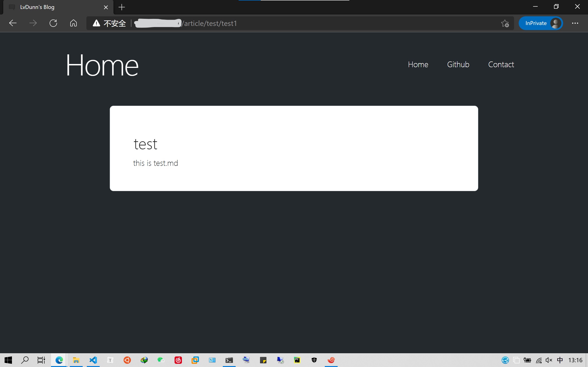Click the InPrivate profile button

(x=540, y=23)
